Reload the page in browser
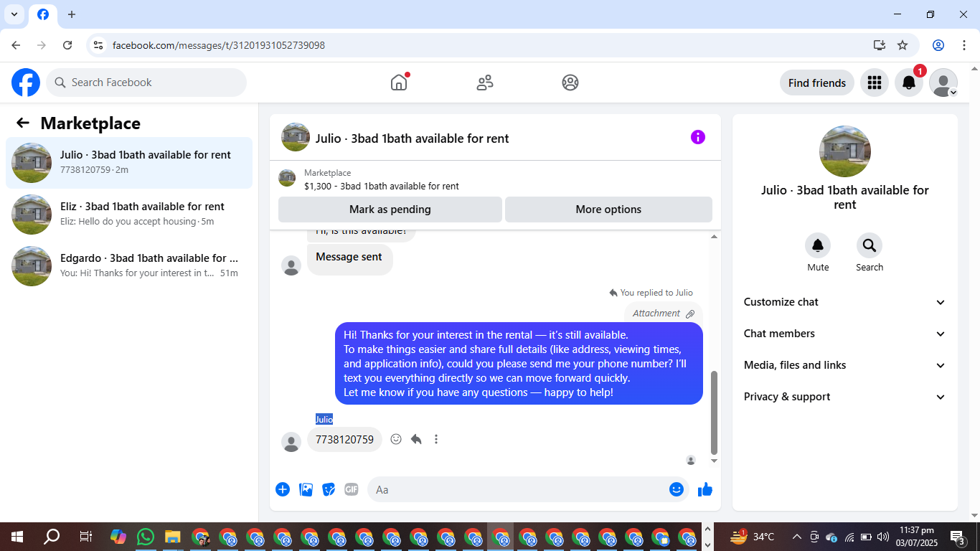The height and width of the screenshot is (551, 980). click(x=67, y=45)
